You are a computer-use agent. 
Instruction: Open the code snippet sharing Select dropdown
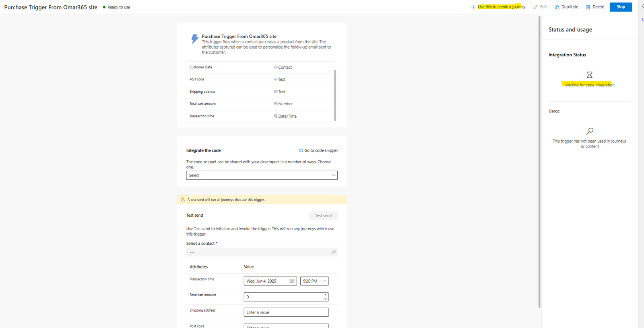262,175
